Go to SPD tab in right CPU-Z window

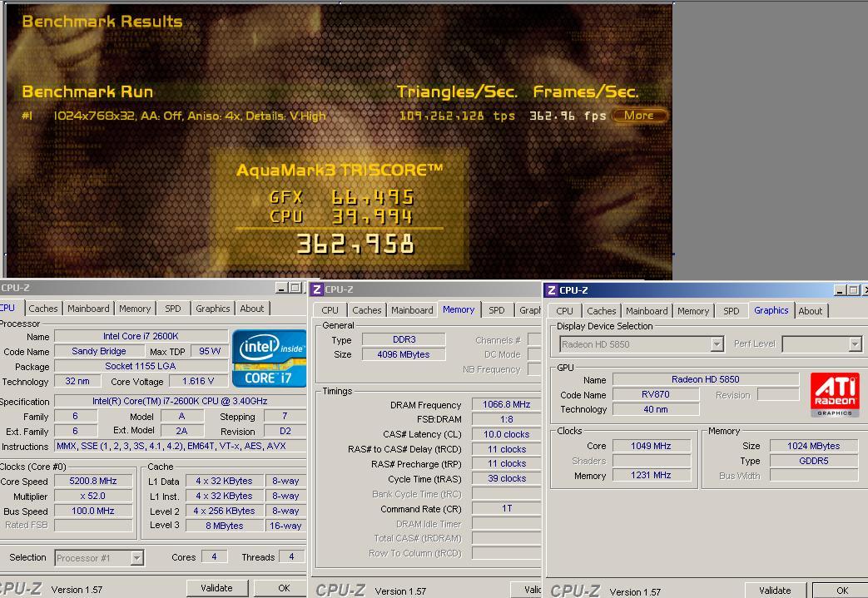pyautogui.click(x=732, y=311)
